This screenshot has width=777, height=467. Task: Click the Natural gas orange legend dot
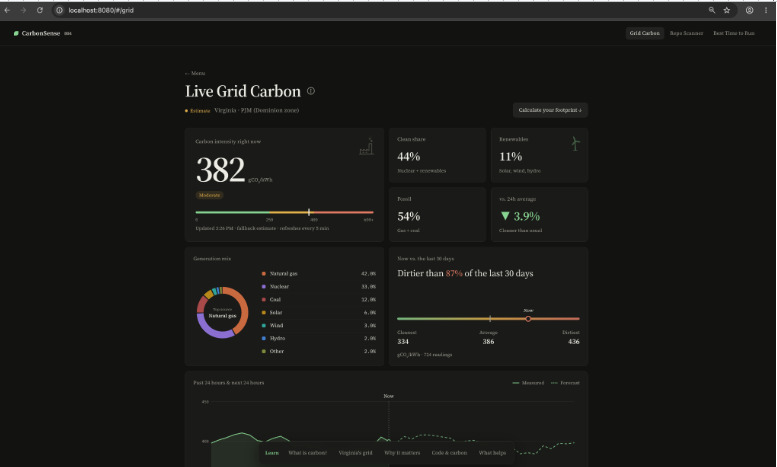click(264, 274)
